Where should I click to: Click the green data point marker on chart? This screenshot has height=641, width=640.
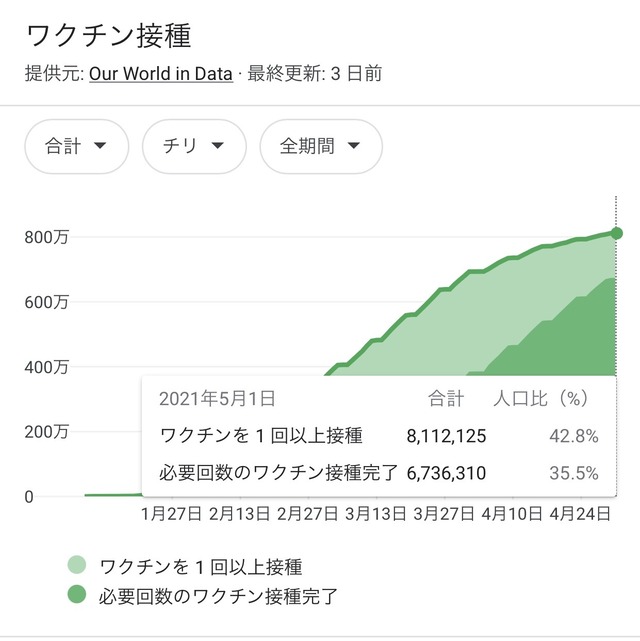pyautogui.click(x=616, y=233)
